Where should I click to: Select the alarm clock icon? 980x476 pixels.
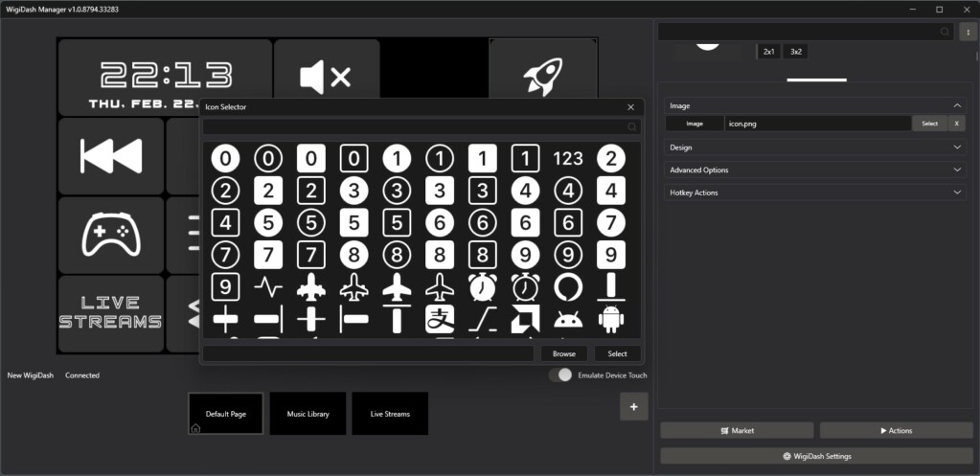pyautogui.click(x=482, y=286)
